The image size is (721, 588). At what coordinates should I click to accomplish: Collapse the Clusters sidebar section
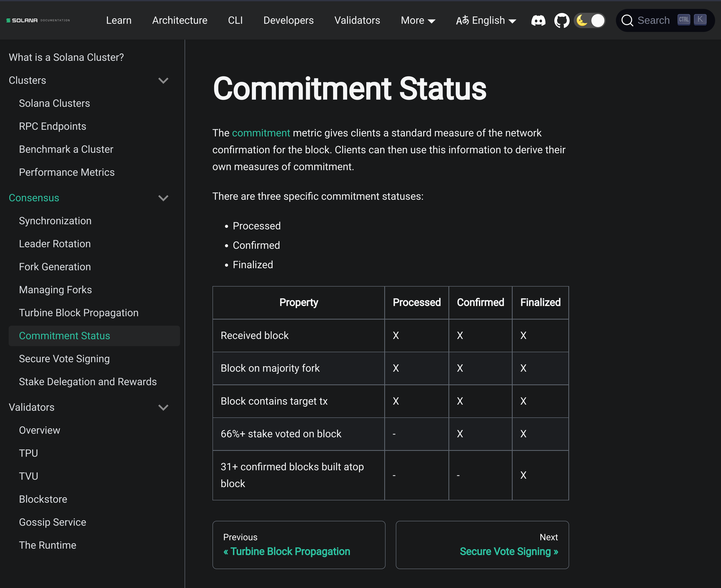point(163,81)
